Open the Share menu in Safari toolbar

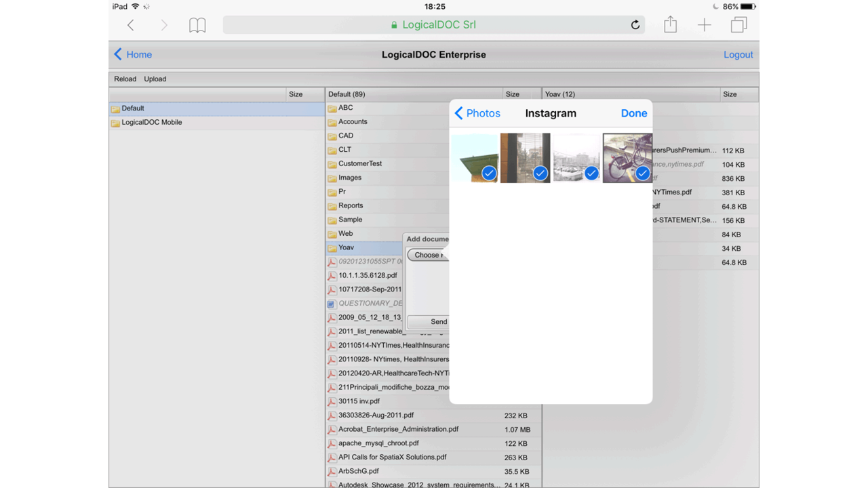pyautogui.click(x=670, y=24)
